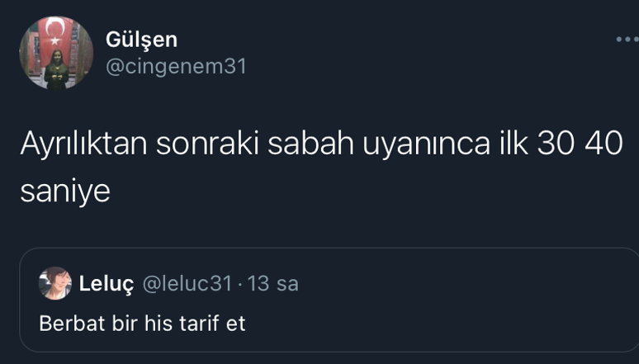Screen dimensions: 639x364
Task: Click Leluç's small avatar in the quoted tweet
Action: (55, 283)
